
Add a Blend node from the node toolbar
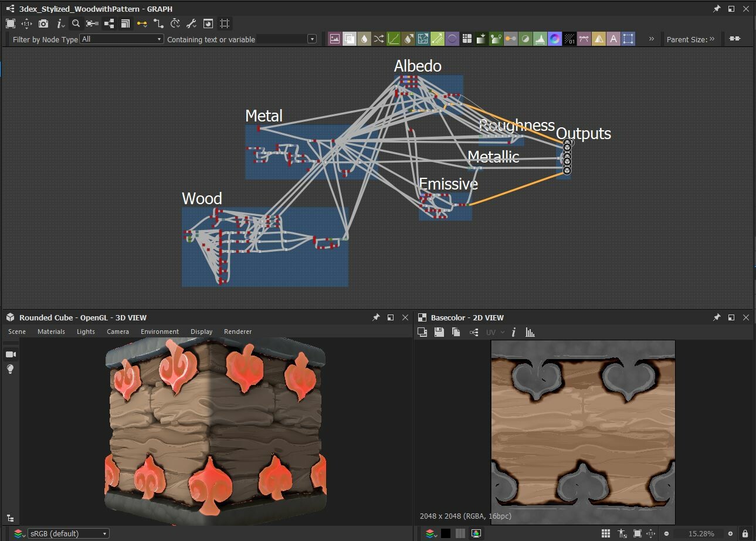[x=350, y=38]
